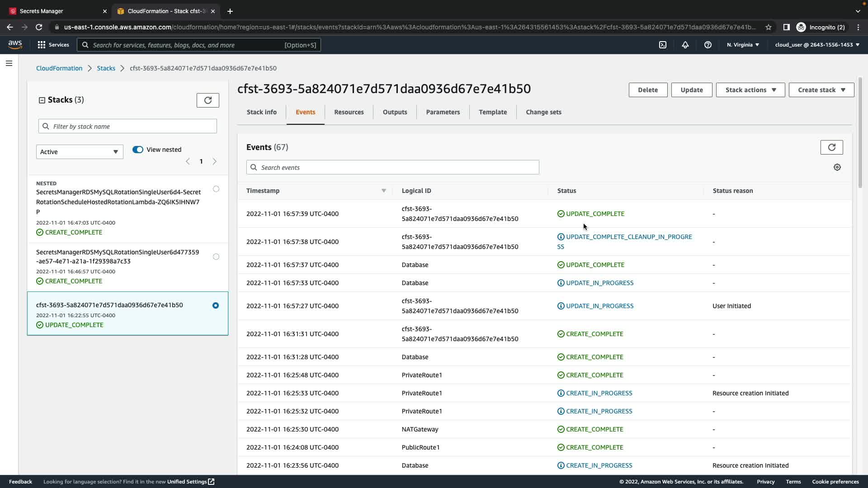
Task: Open the Active stack filter dropdown
Action: [80, 152]
